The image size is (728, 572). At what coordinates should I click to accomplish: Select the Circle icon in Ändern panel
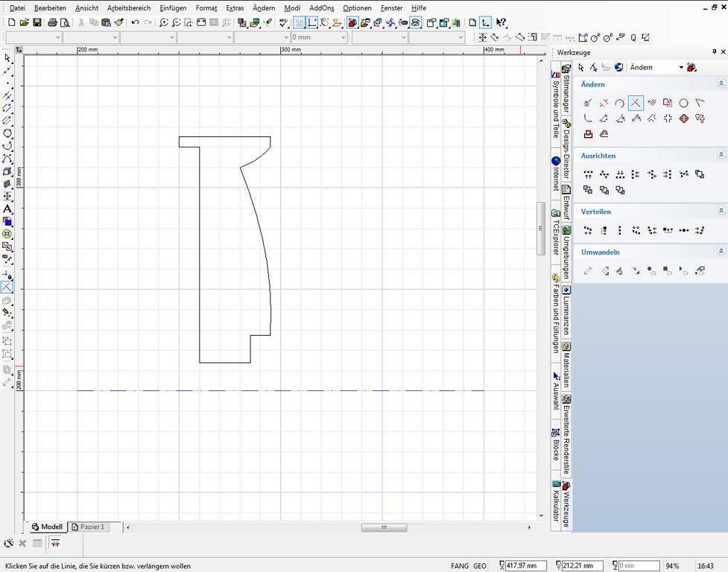[x=683, y=103]
